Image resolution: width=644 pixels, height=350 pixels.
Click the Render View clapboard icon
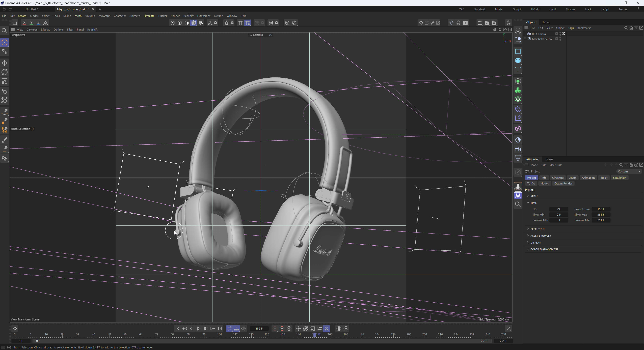(x=480, y=23)
